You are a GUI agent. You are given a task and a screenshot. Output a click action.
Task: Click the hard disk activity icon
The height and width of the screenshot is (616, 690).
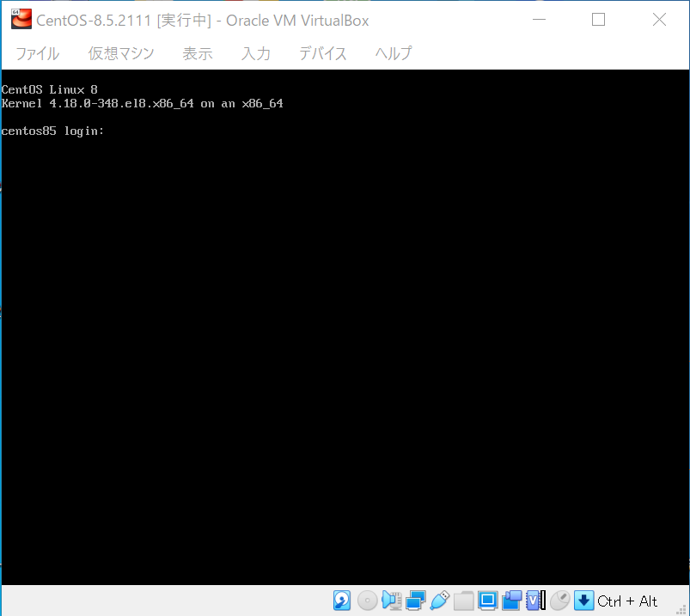pyautogui.click(x=342, y=601)
